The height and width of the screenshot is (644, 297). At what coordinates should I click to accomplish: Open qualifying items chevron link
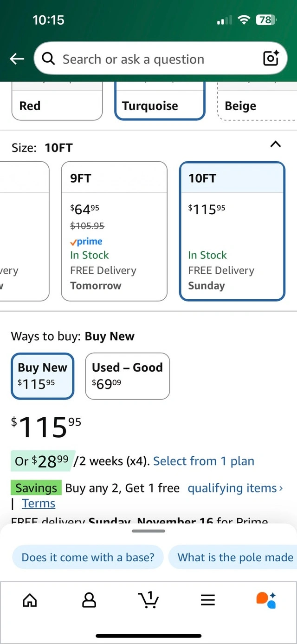(x=235, y=488)
